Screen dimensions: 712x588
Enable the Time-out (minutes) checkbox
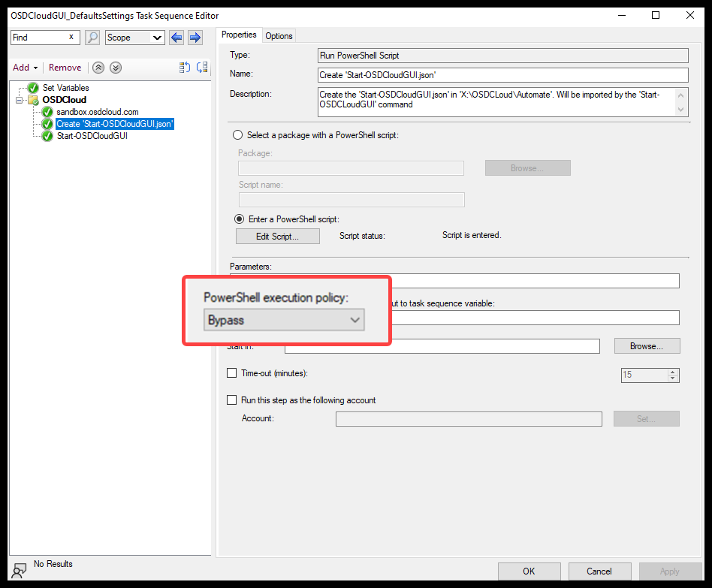click(232, 373)
